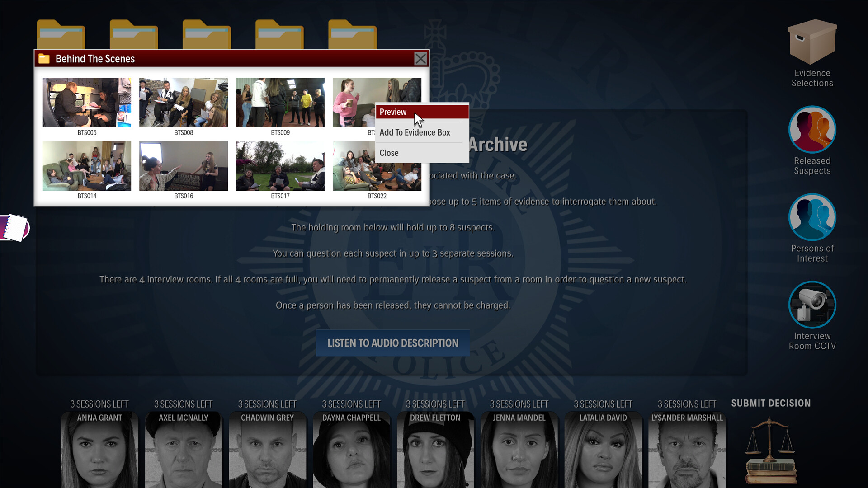Open the Evidence Selections box icon

point(812,42)
